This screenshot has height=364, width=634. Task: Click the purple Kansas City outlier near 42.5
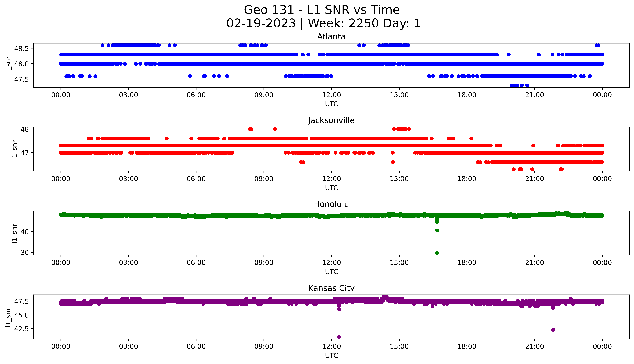553,330
